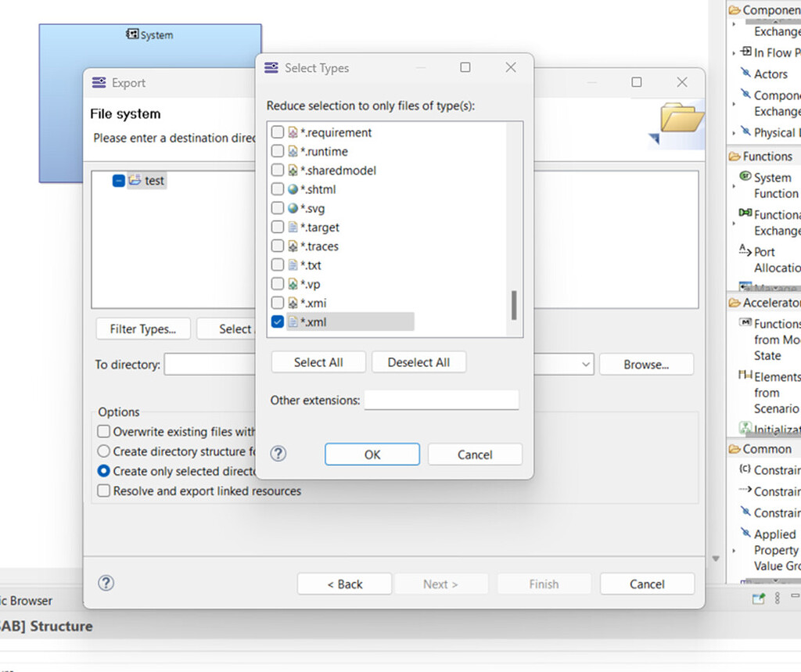The width and height of the screenshot is (801, 672).
Task: Activate the Port Allocation tool
Action: point(774,260)
